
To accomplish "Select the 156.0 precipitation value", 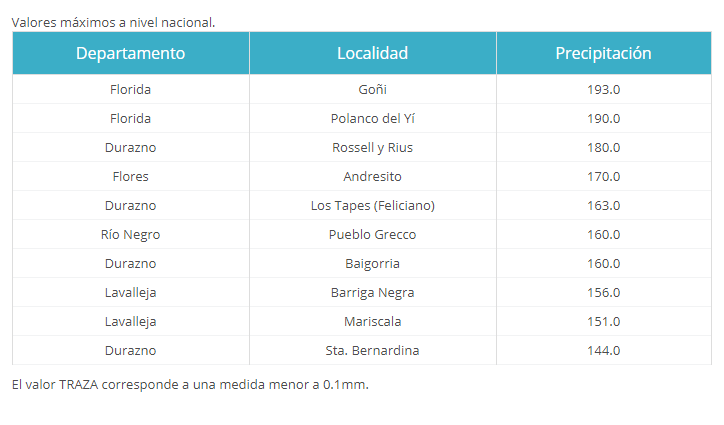I will (603, 292).
